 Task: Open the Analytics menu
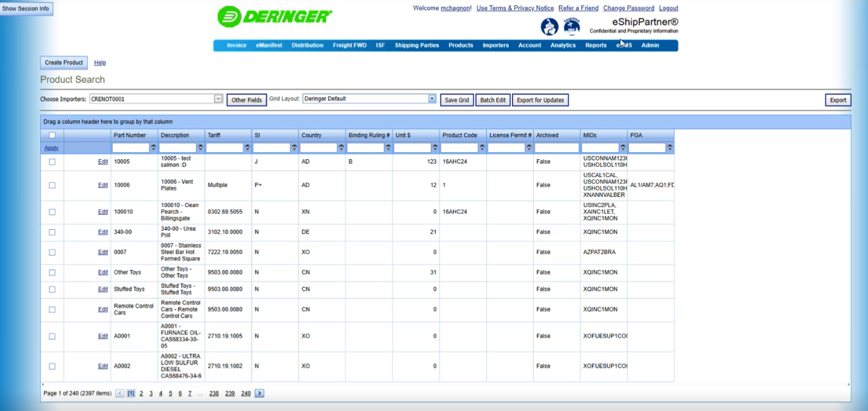pyautogui.click(x=563, y=46)
